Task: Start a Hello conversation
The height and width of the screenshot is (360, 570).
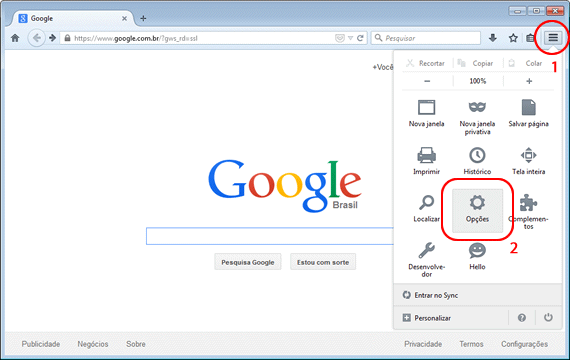Action: [477, 256]
